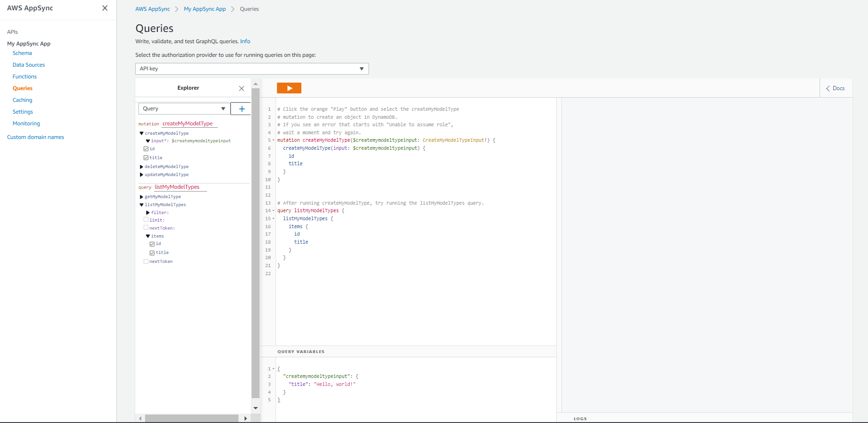Image resolution: width=868 pixels, height=423 pixels.
Task: Open the Query type dropdown in Explorer
Action: pos(184,108)
